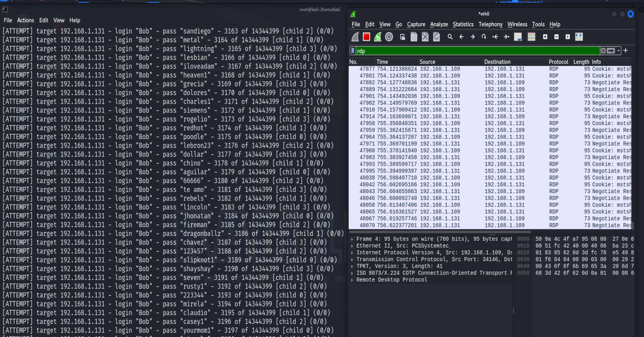This screenshot has height=337, width=644.
Task: Open the Statistics menu in Wireshark
Action: tap(463, 24)
